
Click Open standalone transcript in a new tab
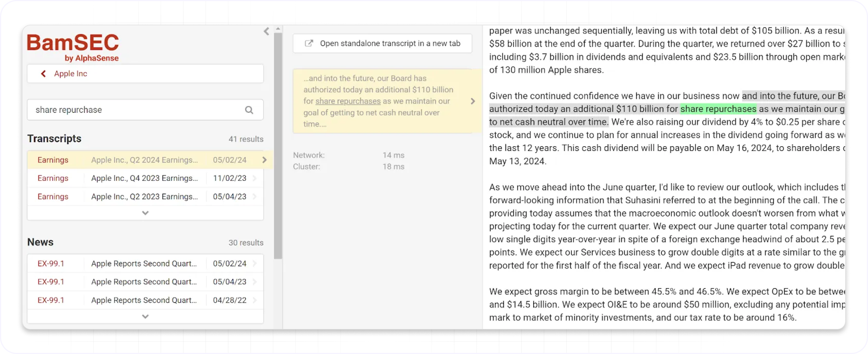390,43
